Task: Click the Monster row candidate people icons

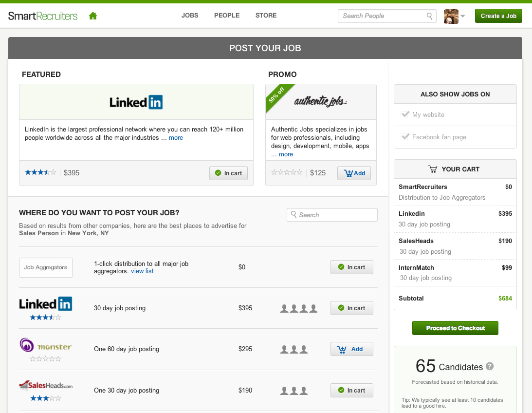Action: (x=294, y=349)
